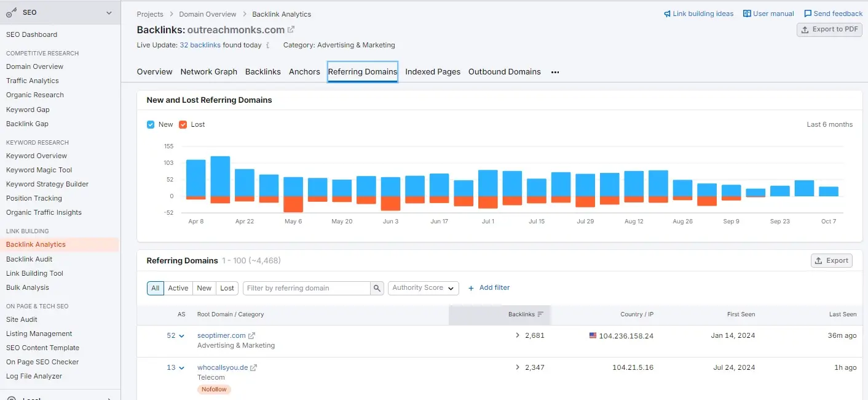Uncheck the Lost checkbox in the chart legend
The width and height of the screenshot is (868, 400).
(x=183, y=124)
